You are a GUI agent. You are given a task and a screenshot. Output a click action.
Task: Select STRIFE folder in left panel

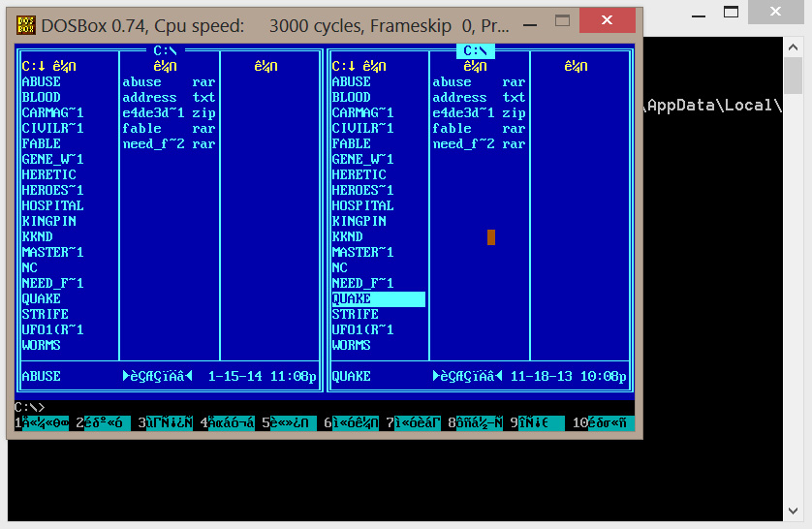tap(45, 315)
